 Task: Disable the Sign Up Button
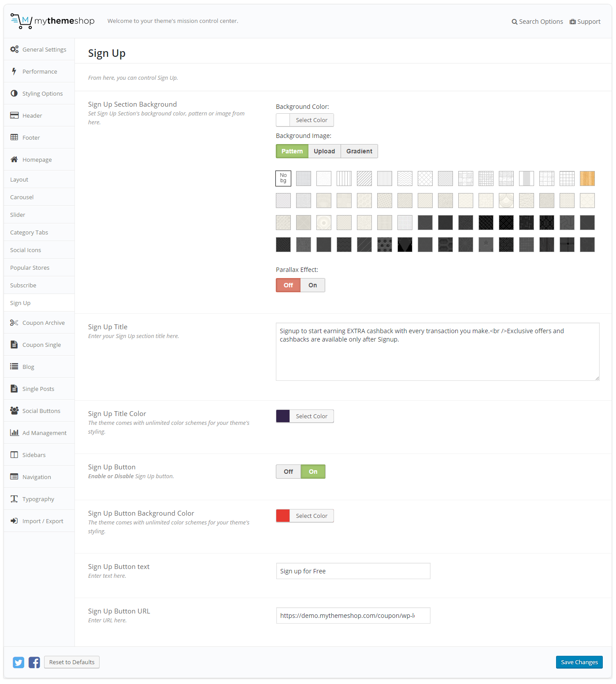(288, 472)
